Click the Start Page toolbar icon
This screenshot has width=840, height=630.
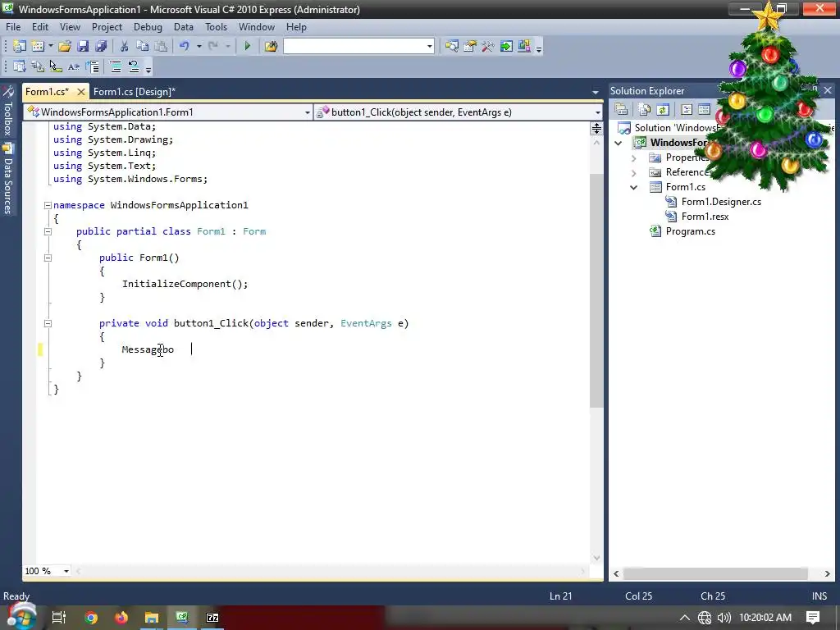click(x=505, y=47)
